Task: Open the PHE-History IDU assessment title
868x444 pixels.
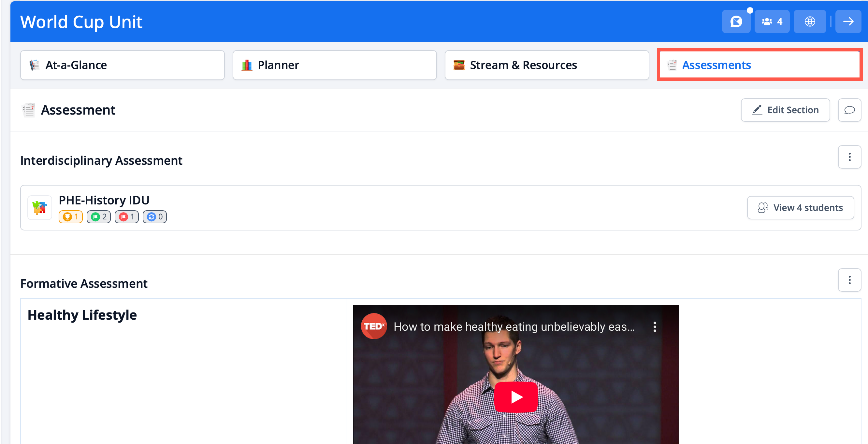Action: [104, 200]
